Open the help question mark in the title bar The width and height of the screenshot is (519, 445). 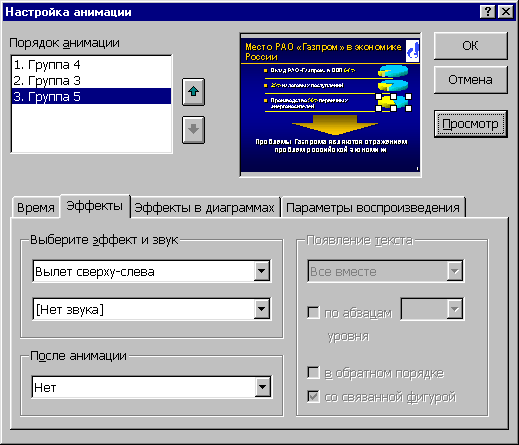tap(488, 12)
